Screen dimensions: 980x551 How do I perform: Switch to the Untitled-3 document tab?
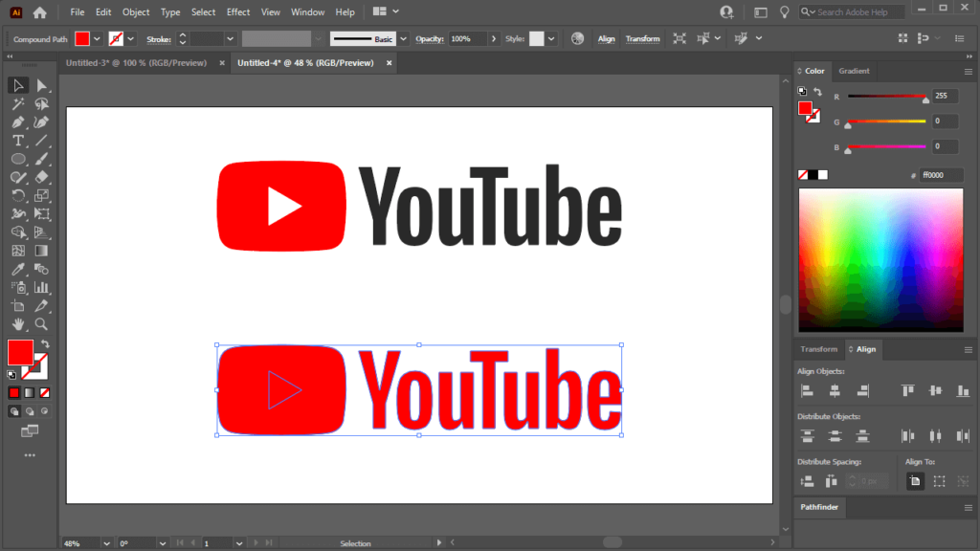coord(139,62)
